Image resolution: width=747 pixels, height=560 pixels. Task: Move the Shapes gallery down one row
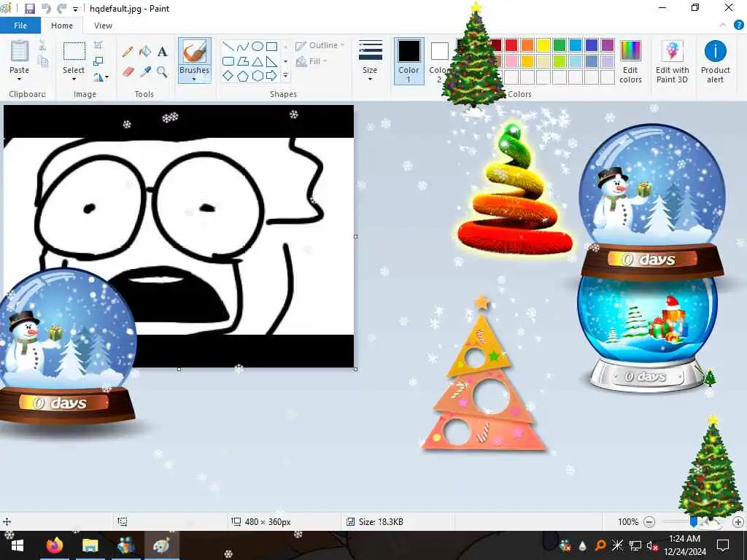pos(285,61)
